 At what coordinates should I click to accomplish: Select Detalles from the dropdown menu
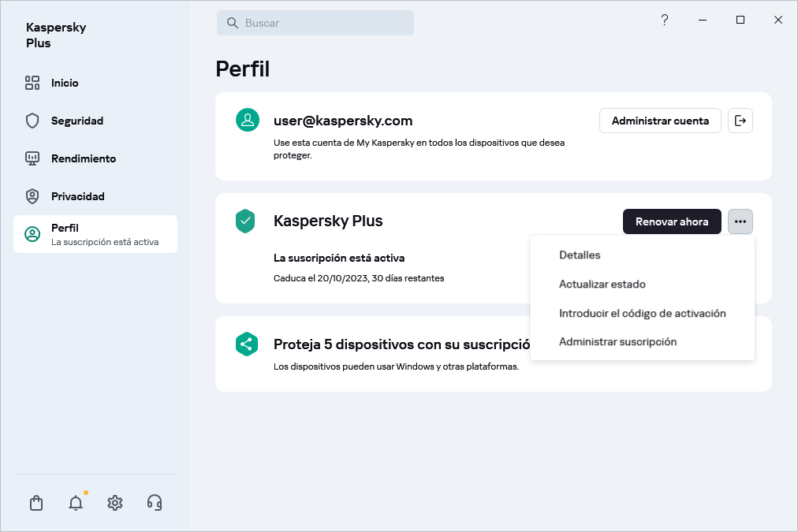pyautogui.click(x=580, y=255)
